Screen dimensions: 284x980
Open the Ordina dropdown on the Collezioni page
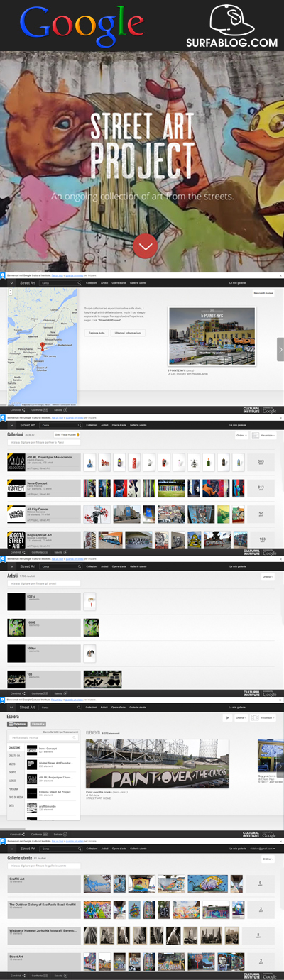pos(241,436)
